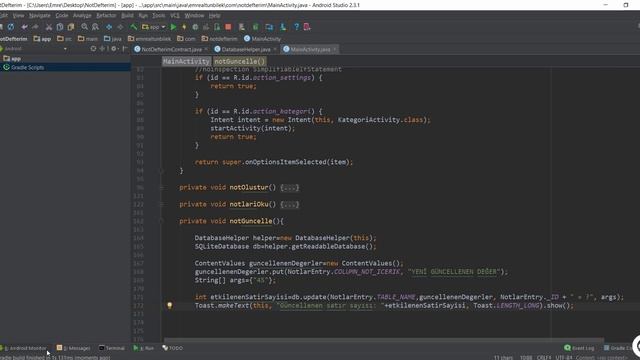Open the TODO tool window
640x360 pixels.
[173, 348]
